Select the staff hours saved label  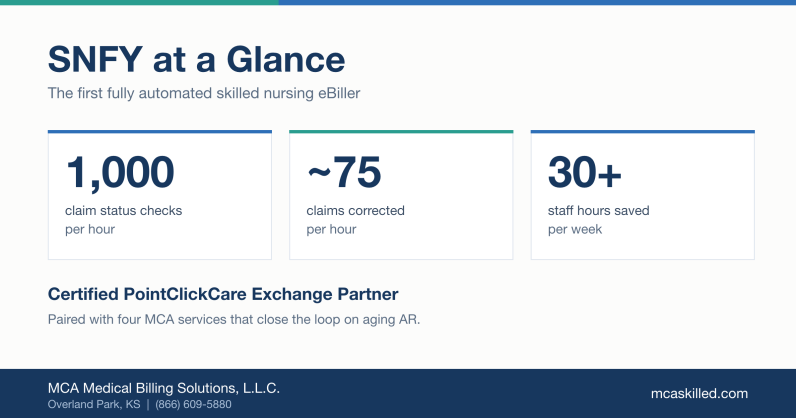pos(599,210)
